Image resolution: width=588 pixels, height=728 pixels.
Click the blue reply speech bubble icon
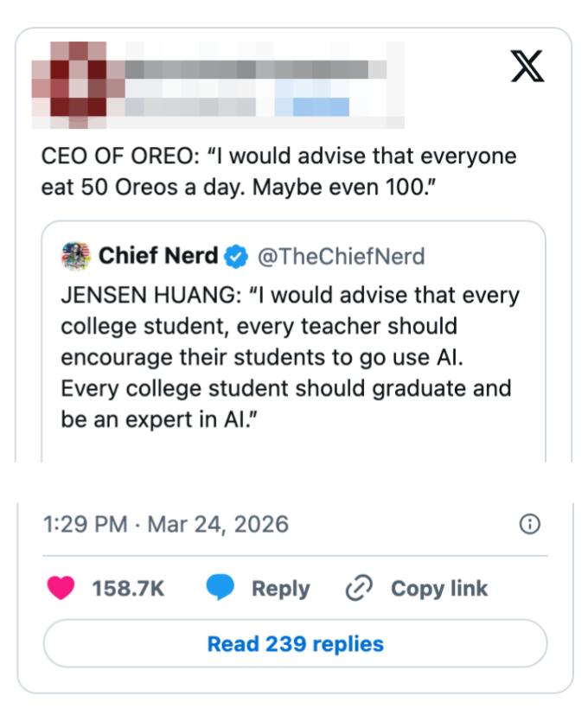pos(220,589)
